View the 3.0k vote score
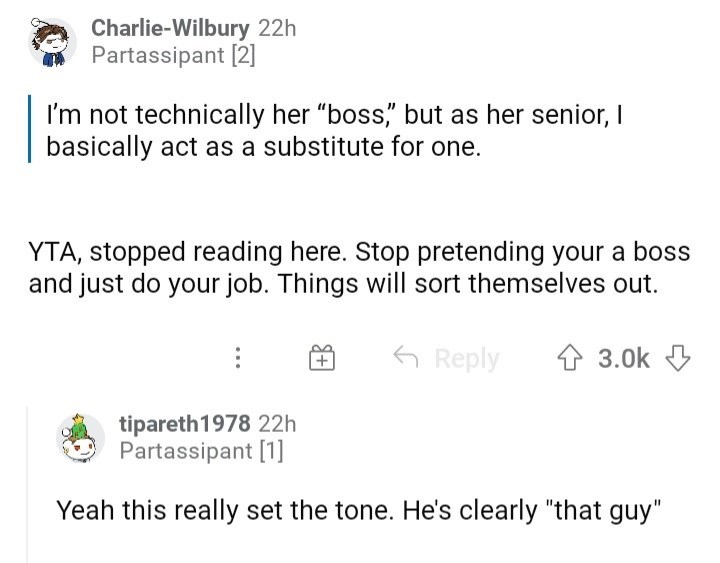 click(x=624, y=359)
